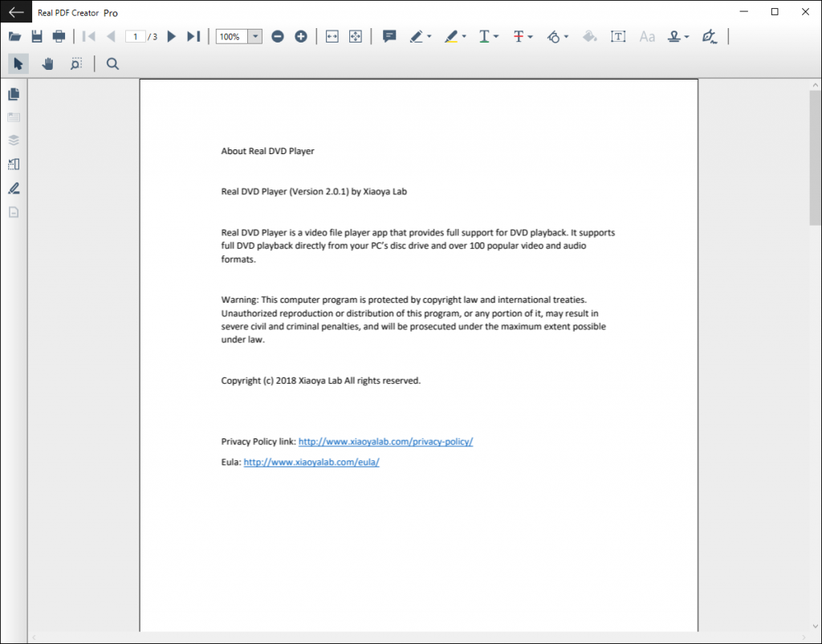Viewport: 822px width, 644px height.
Task: Print the PDF using the printer icon
Action: [59, 36]
